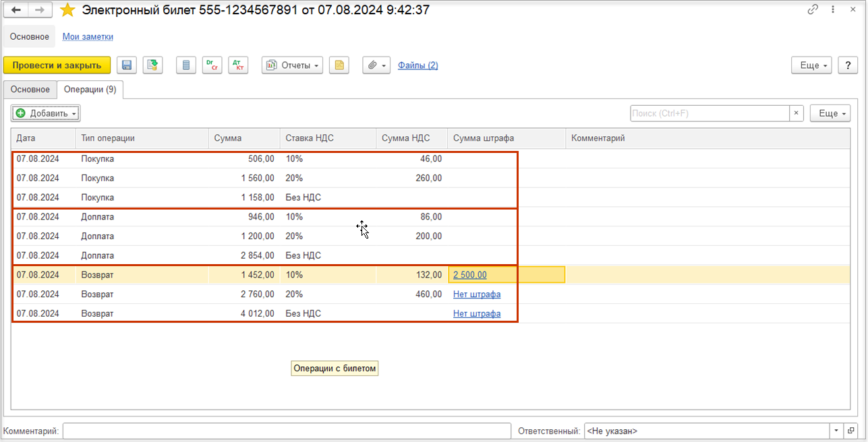Expand the Отчеты dropdown

pos(292,65)
